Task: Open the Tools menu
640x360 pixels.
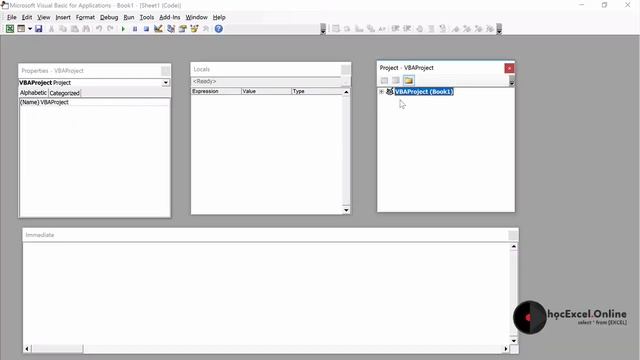Action: coord(147,17)
